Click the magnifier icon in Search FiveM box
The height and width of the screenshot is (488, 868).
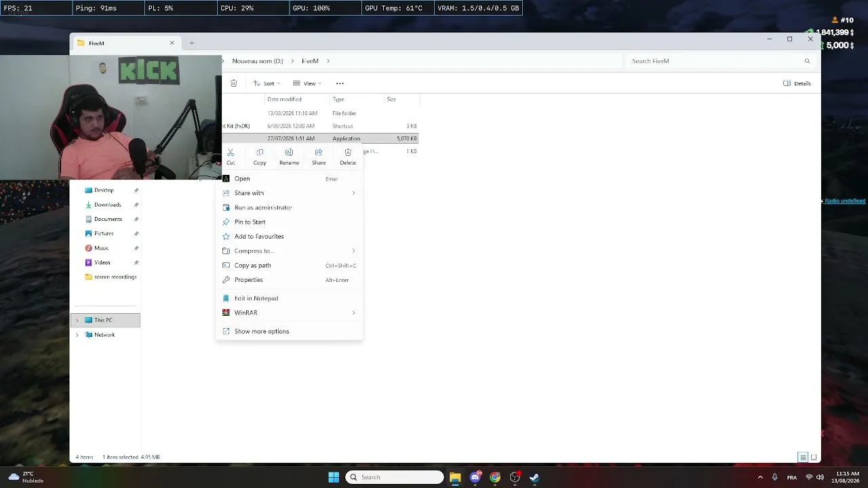point(807,61)
